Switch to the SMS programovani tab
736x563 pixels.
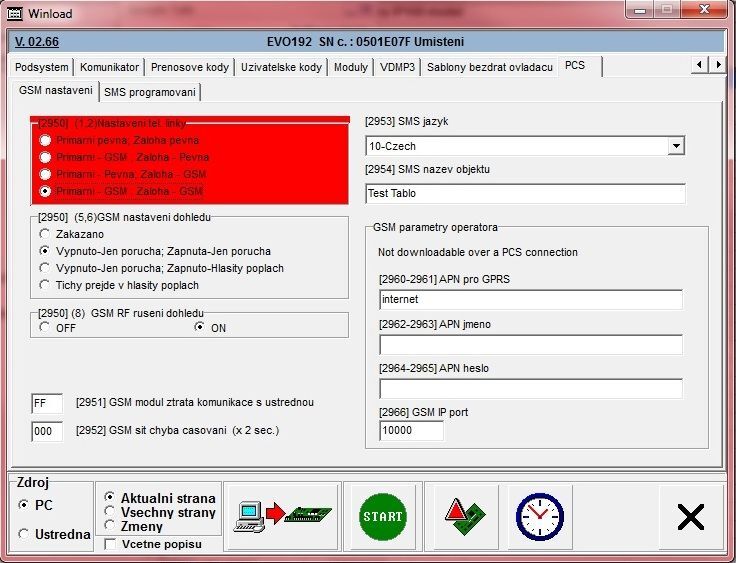[x=150, y=92]
